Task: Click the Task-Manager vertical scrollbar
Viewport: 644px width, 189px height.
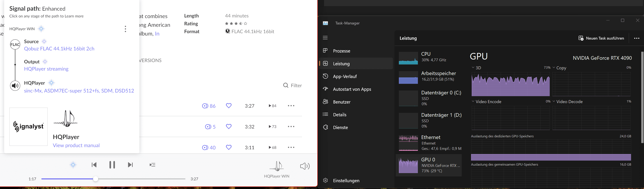Action: 642,97
